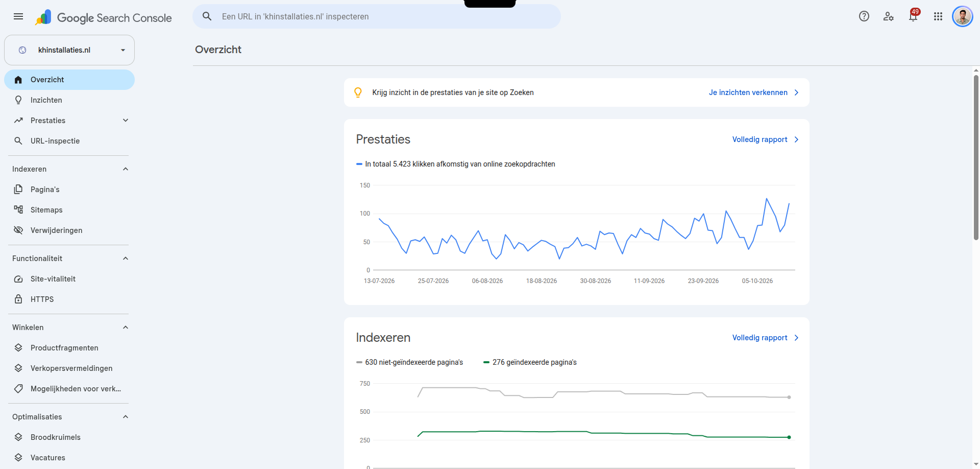The height and width of the screenshot is (469, 980).
Task: Click the HTTPS lock icon
Action: [x=18, y=299]
